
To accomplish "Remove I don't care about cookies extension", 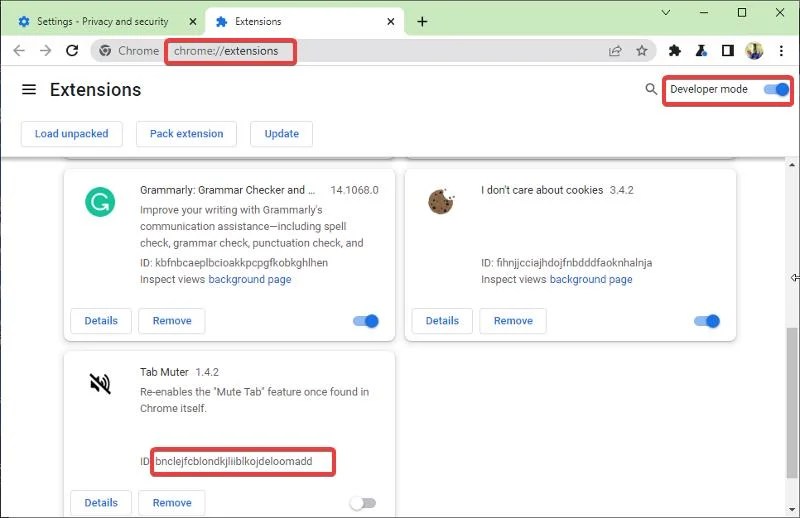I will (513, 321).
